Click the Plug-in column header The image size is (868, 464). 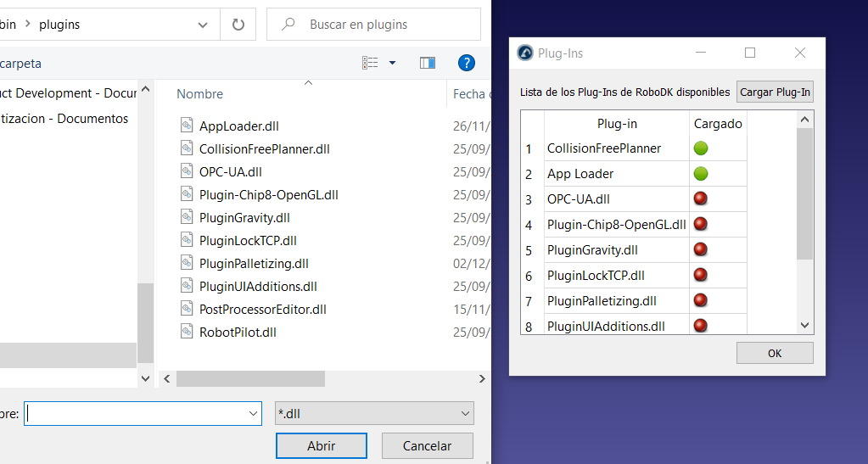[617, 124]
